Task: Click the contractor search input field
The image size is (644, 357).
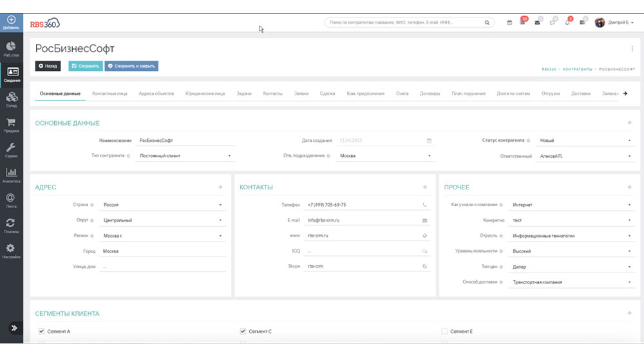Action: click(404, 23)
